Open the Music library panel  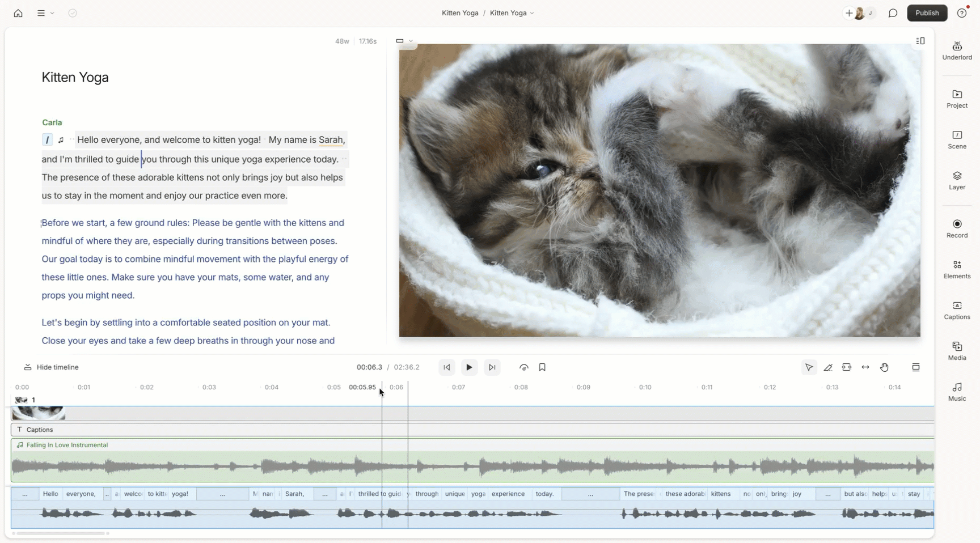[957, 392]
